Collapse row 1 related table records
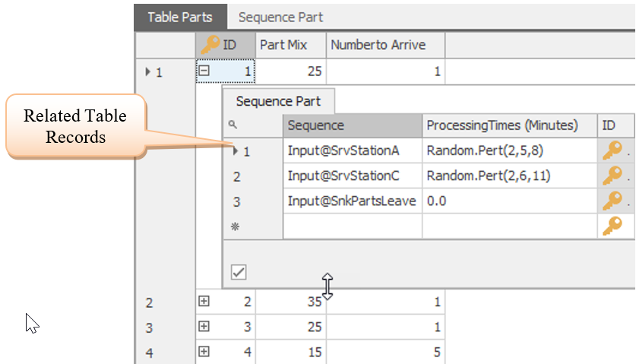Image resolution: width=636 pixels, height=364 pixels. pyautogui.click(x=204, y=71)
